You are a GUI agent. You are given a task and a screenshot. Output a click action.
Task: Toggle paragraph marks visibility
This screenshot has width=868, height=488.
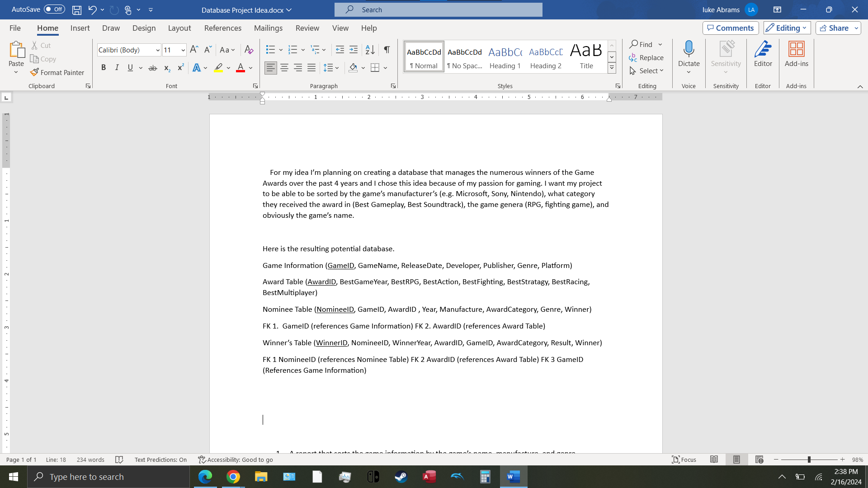(x=387, y=50)
